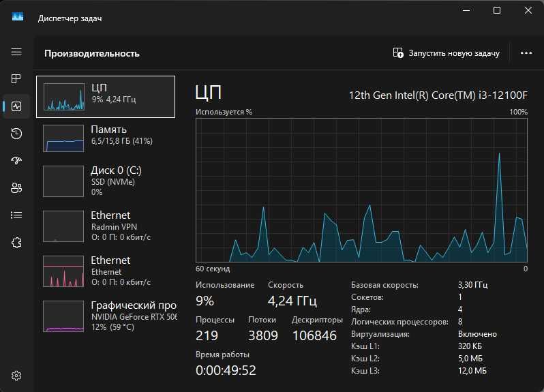This screenshot has width=544, height=392.
Task: Switch to the Users page icon
Action: coord(16,188)
